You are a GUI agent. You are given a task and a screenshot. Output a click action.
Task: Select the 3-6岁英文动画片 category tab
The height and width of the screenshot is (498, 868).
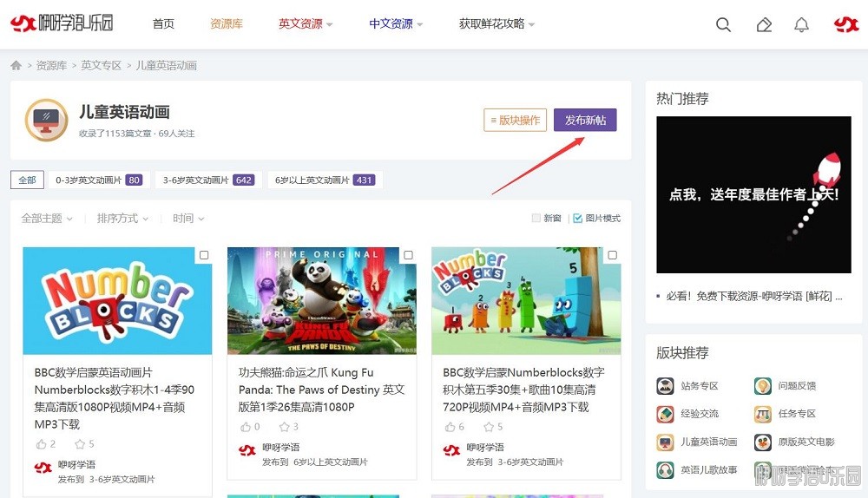[x=207, y=180]
